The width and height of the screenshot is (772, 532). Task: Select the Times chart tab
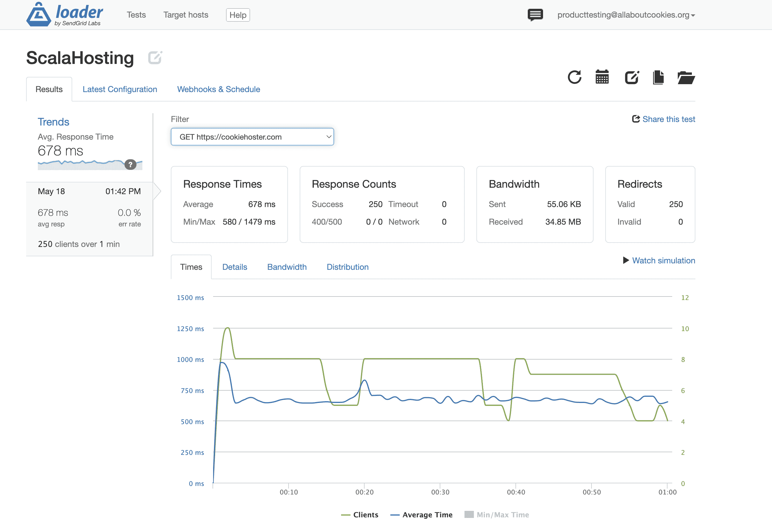point(191,267)
